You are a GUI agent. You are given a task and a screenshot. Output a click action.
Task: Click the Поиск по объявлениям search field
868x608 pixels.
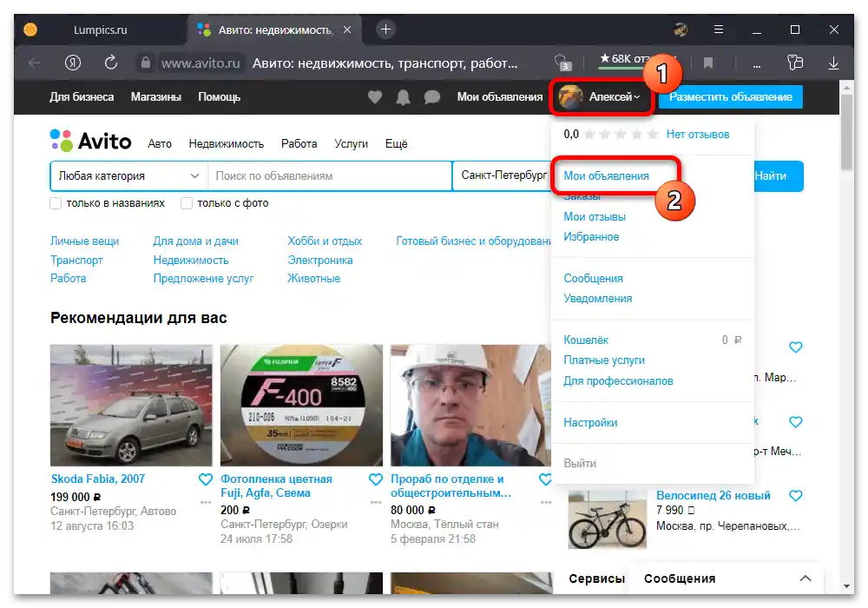pyautogui.click(x=330, y=176)
